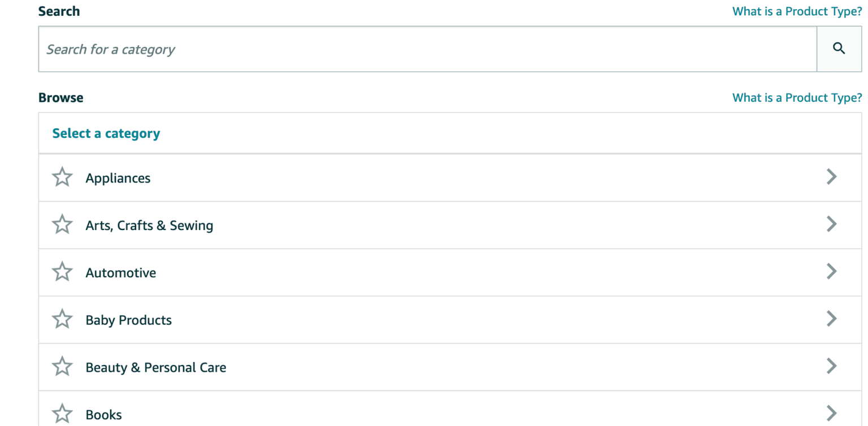Screen dimensions: 868x426
Task: Select the Baby Products category label
Action: point(129,320)
